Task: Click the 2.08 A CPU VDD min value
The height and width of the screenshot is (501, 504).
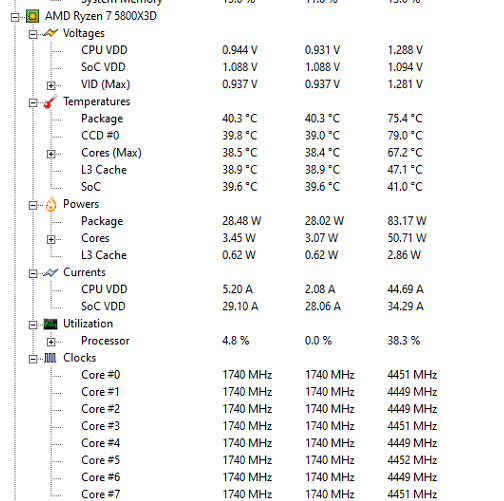Action: (320, 289)
